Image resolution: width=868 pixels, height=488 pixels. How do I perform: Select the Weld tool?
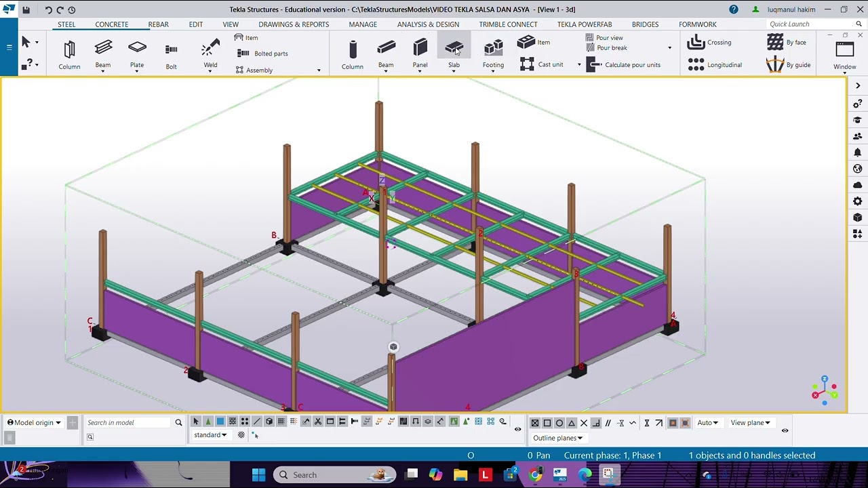pos(210,53)
